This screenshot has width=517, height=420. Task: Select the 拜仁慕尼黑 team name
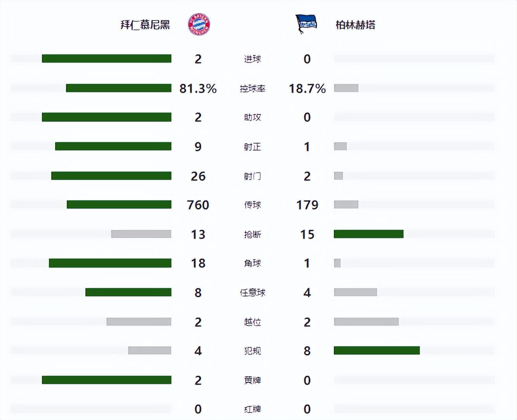[145, 25]
